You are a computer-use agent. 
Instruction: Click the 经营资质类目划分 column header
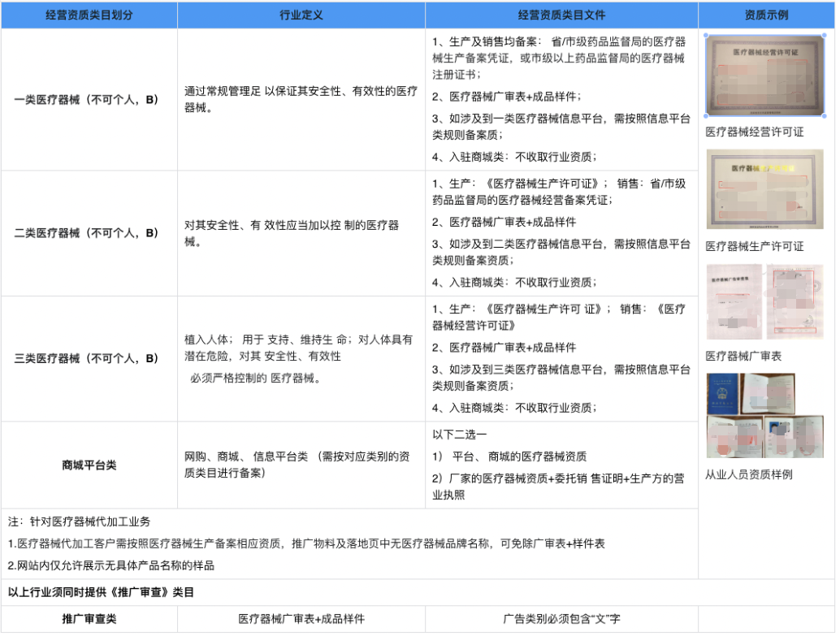tap(89, 15)
